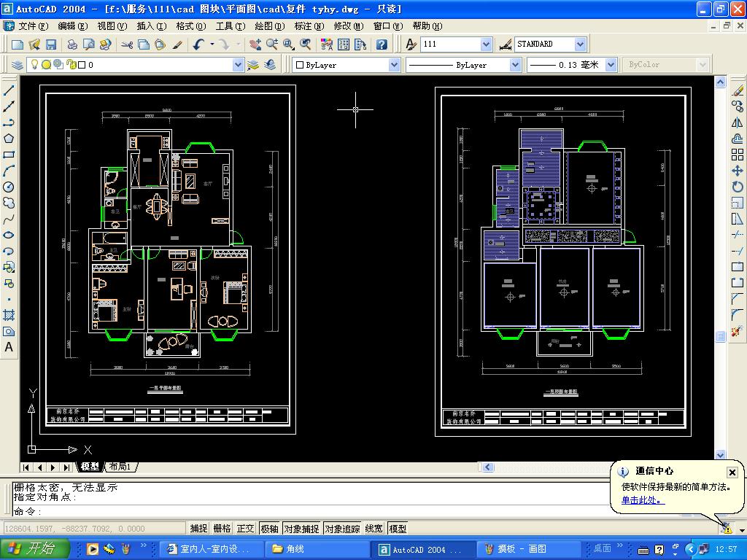Open the Properties palette icon
Image resolution: width=747 pixels, height=560 pixels.
click(x=327, y=44)
